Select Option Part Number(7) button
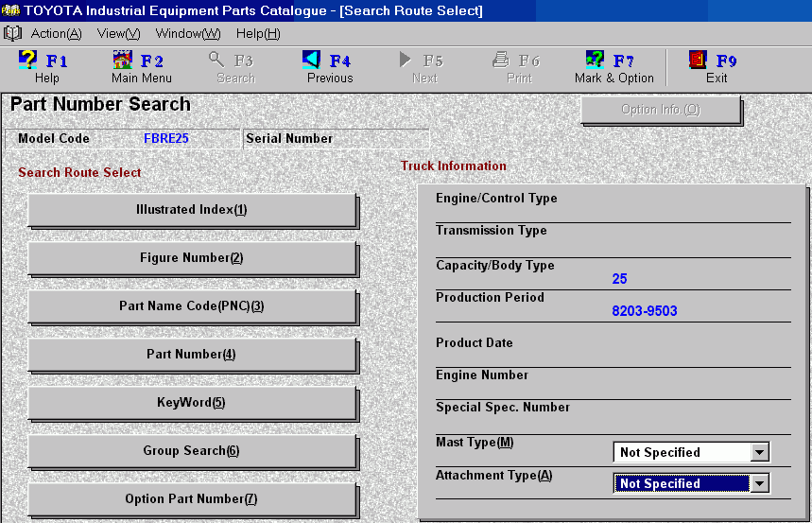 192,499
